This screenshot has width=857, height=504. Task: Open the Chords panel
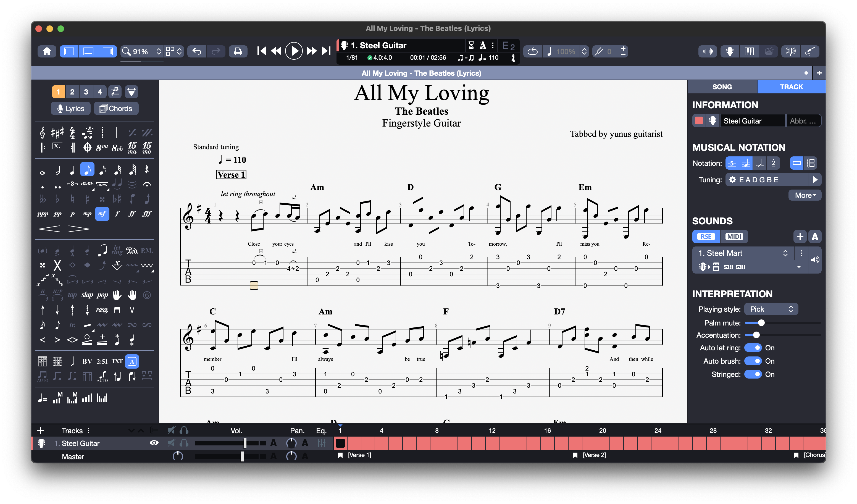coord(116,109)
